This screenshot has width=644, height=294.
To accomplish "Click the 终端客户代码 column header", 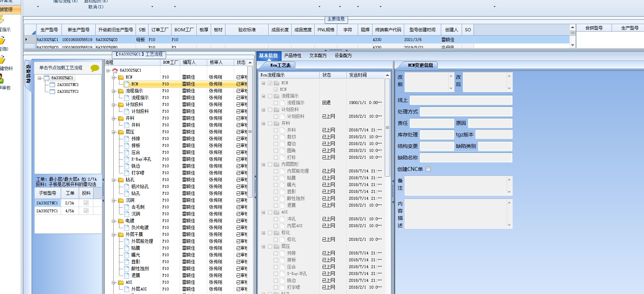I will (388, 30).
